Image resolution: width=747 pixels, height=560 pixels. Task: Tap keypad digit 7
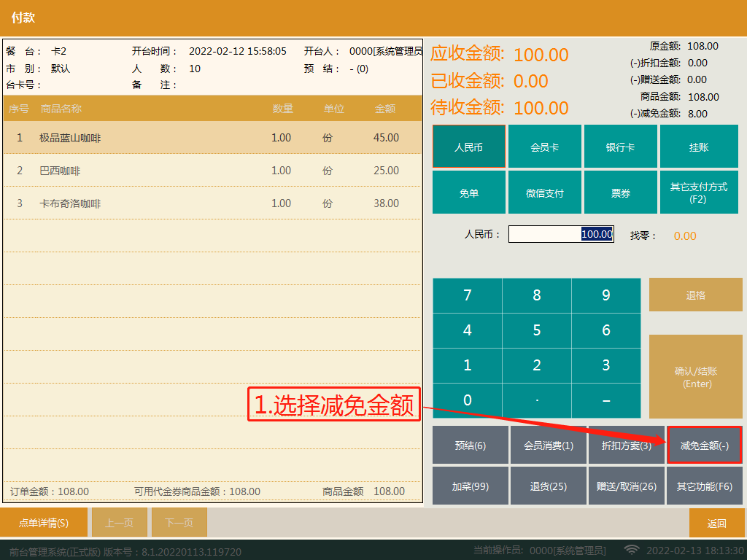[x=468, y=296]
